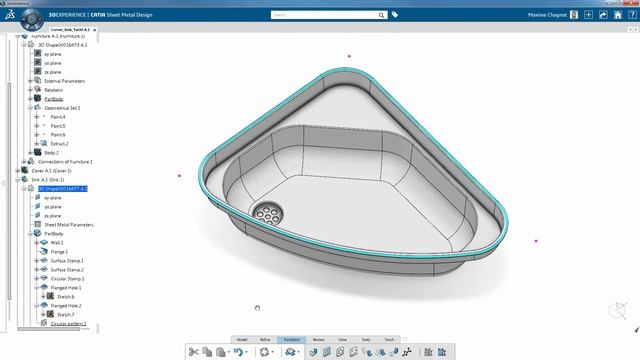Open the Update gear dropdown arrow
This screenshot has width=640, height=360.
pos(273,352)
